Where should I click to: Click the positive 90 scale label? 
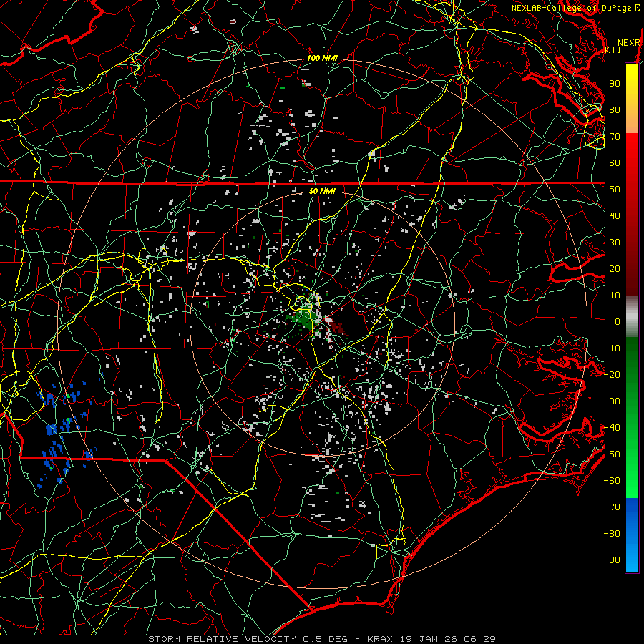(615, 84)
